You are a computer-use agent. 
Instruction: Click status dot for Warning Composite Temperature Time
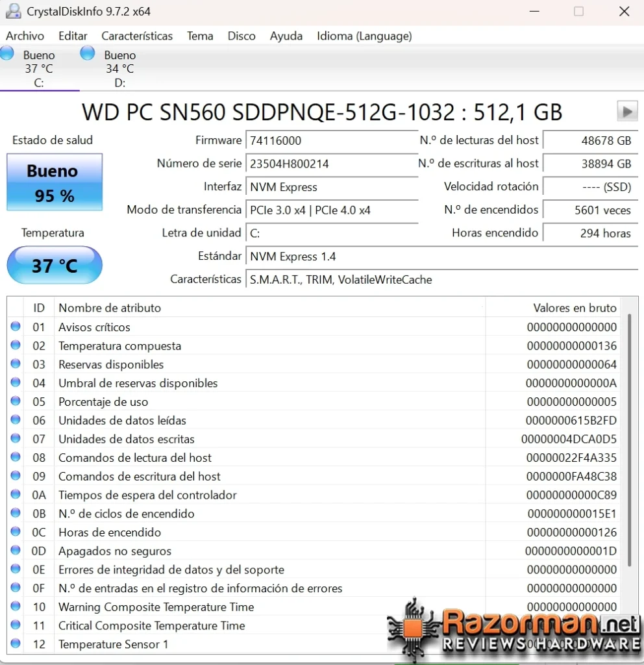pyautogui.click(x=16, y=606)
